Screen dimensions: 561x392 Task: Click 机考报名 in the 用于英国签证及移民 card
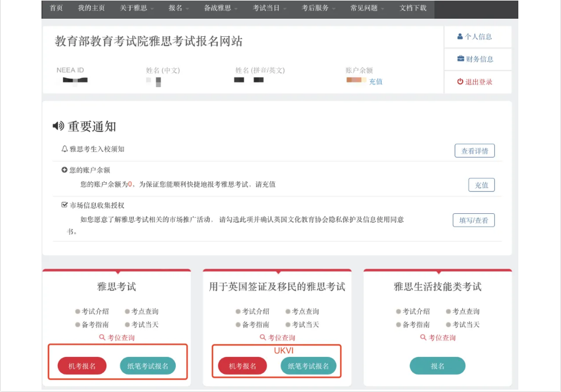(243, 366)
